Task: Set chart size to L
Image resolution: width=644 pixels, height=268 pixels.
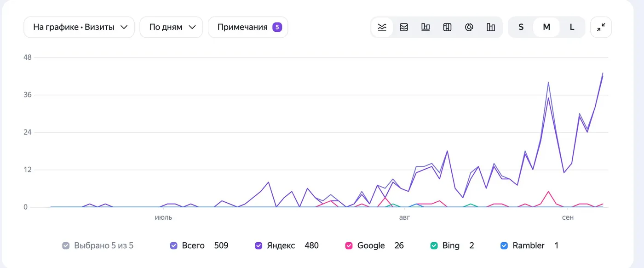Action: (x=572, y=27)
